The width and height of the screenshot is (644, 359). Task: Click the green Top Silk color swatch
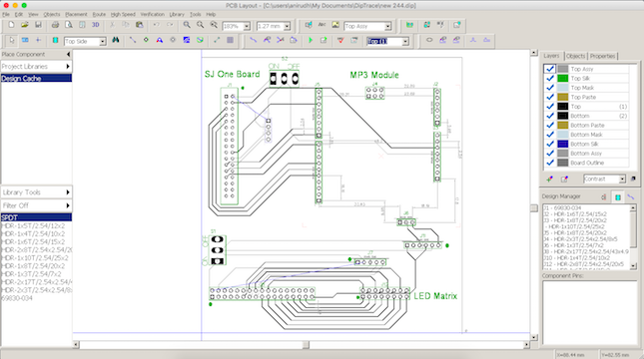pyautogui.click(x=563, y=79)
